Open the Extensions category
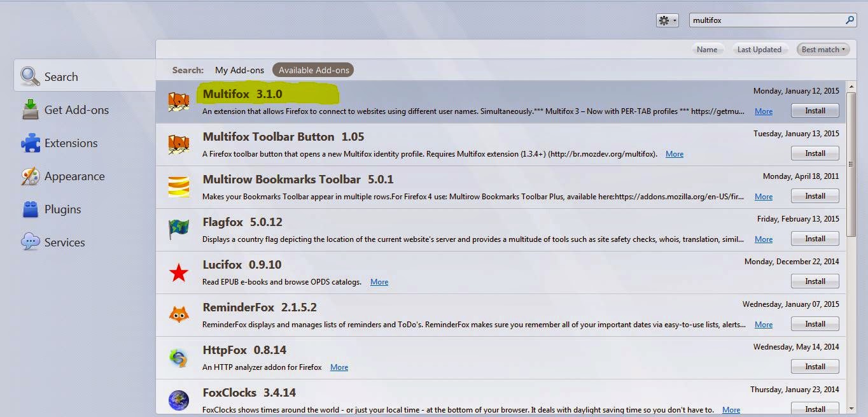 85,143
